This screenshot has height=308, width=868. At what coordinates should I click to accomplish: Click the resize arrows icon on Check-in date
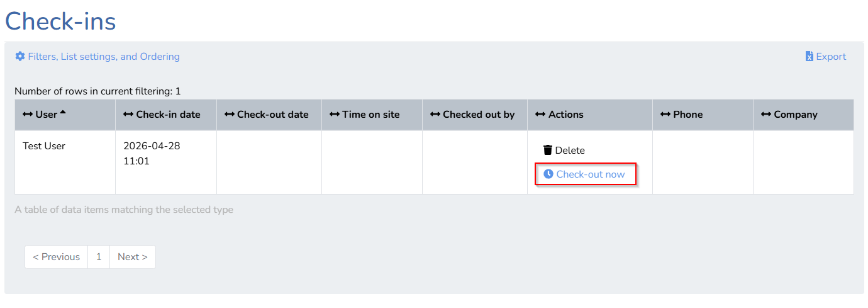pos(128,115)
